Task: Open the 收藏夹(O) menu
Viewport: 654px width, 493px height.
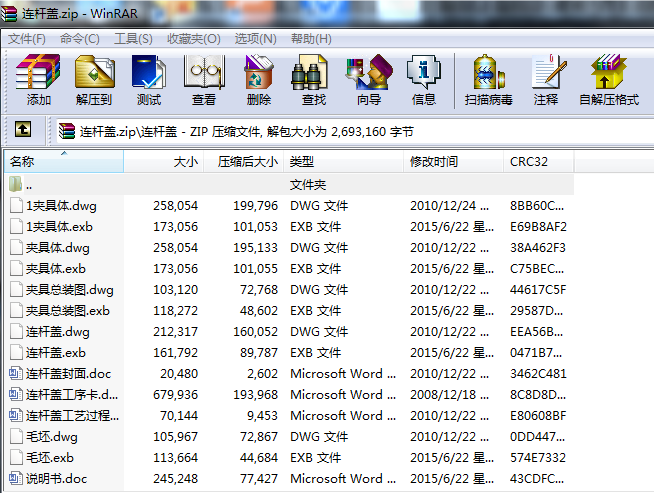Action: (194, 39)
